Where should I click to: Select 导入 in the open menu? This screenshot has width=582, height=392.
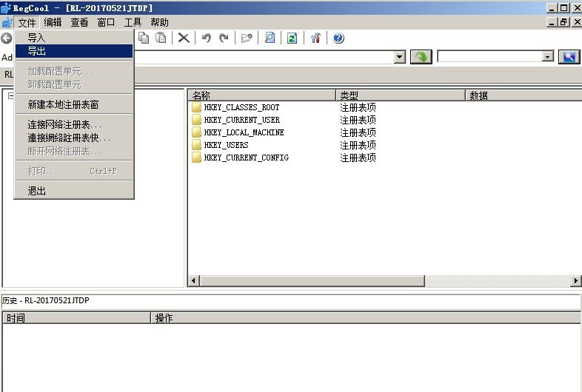[37, 38]
